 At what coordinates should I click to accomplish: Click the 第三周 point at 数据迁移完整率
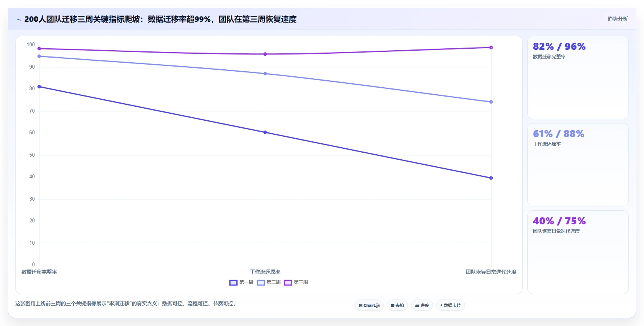(39, 49)
